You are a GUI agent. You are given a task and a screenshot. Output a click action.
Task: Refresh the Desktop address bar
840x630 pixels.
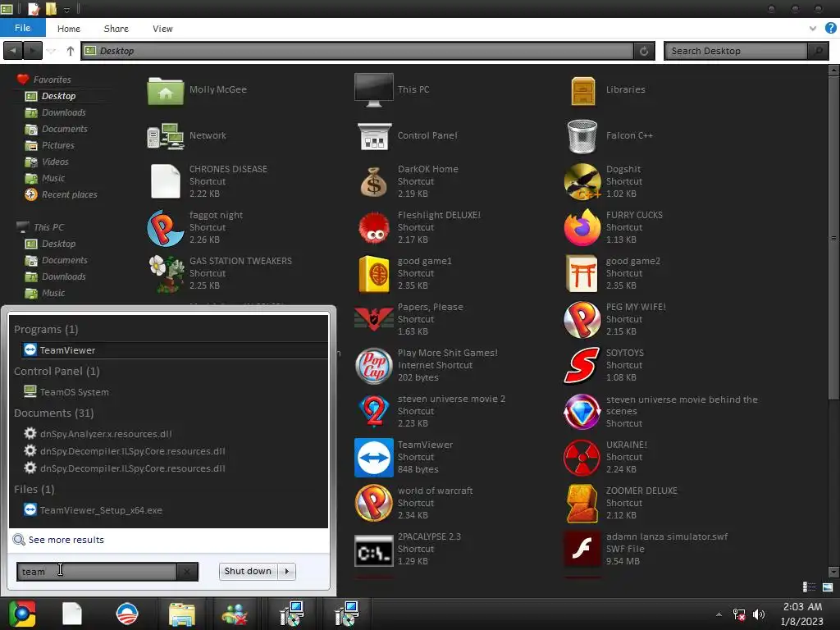click(644, 51)
